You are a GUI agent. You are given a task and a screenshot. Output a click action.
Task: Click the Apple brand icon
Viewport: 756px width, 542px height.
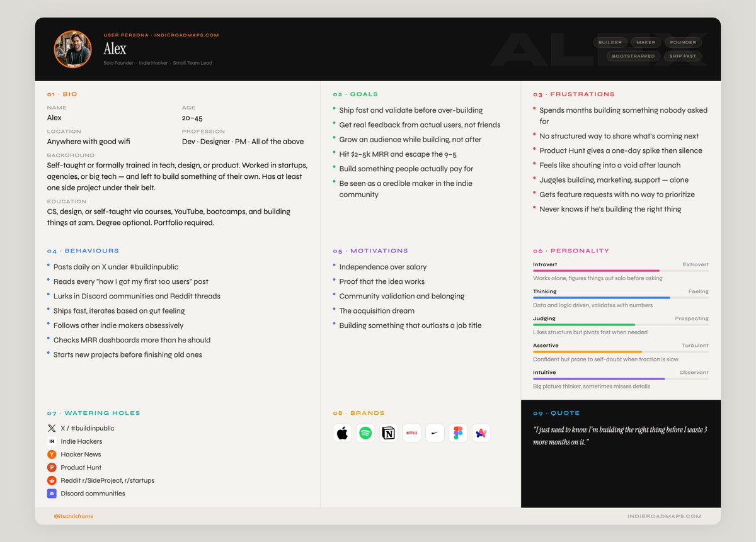[342, 433]
